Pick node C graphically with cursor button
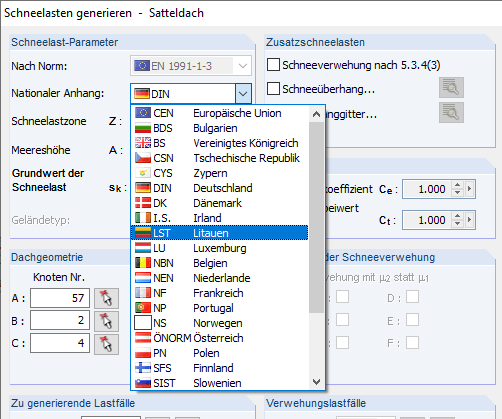Viewport: 502px width, 419px height. (106, 344)
